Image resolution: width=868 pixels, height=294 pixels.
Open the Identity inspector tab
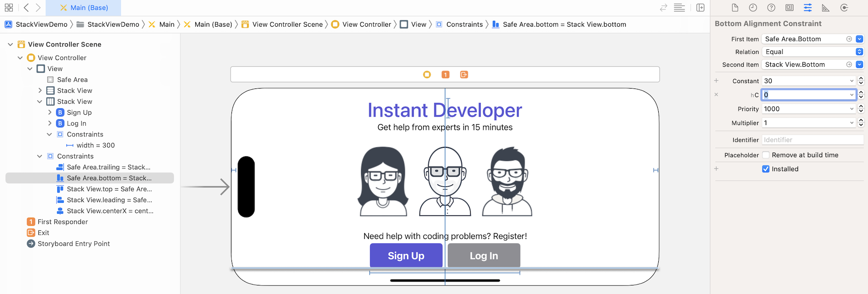tap(789, 8)
